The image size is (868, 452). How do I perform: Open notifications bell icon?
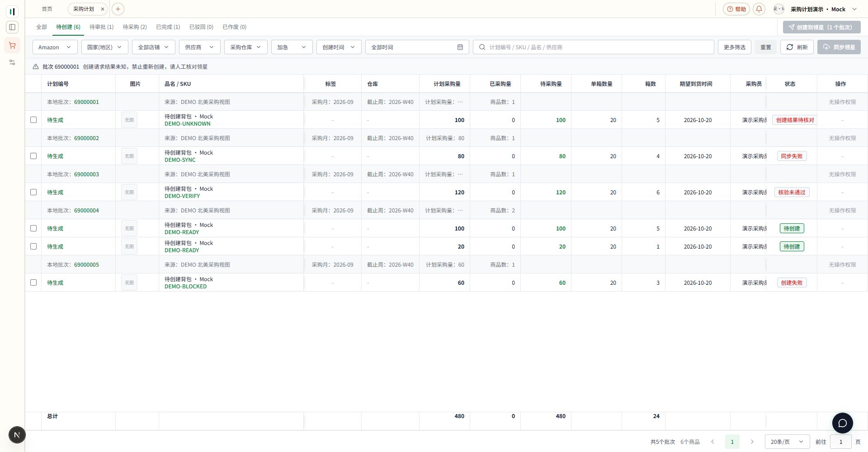tap(759, 9)
